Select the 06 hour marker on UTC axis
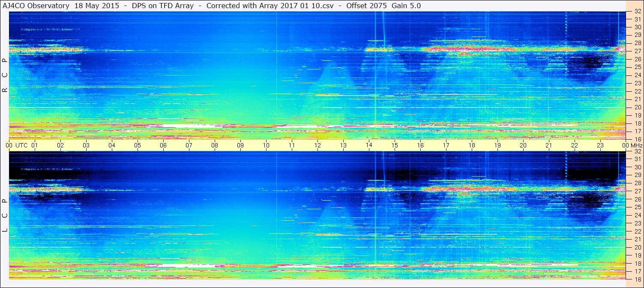 click(x=163, y=145)
